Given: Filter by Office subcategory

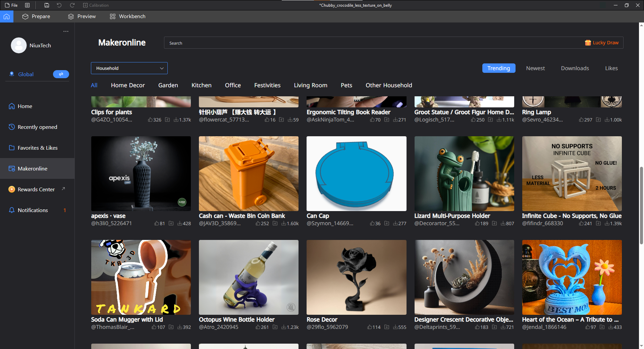Looking at the screenshot, I should coord(233,85).
